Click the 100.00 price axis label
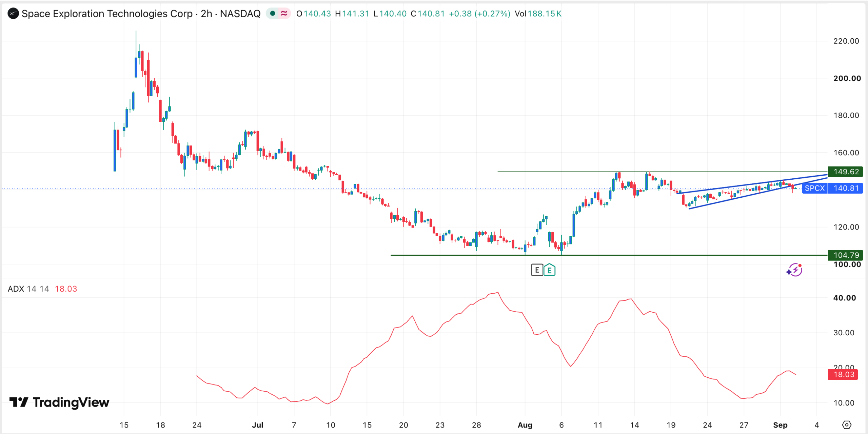The height and width of the screenshot is (434, 868). [847, 265]
